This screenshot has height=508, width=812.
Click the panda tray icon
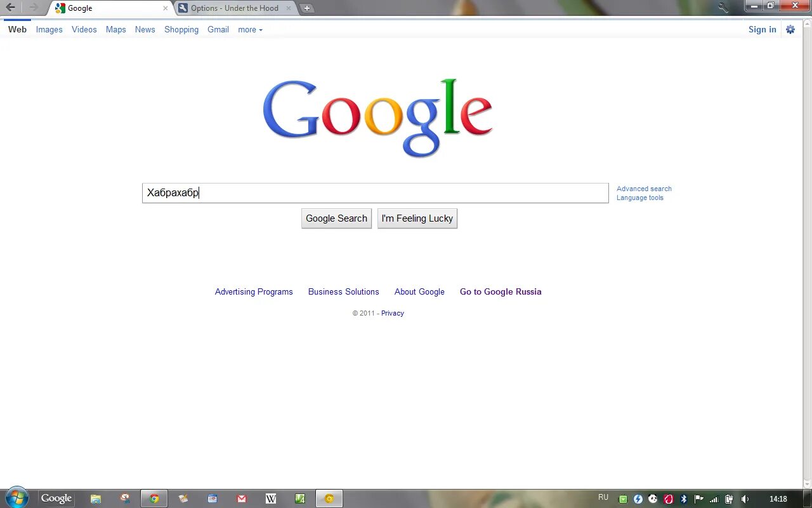653,499
